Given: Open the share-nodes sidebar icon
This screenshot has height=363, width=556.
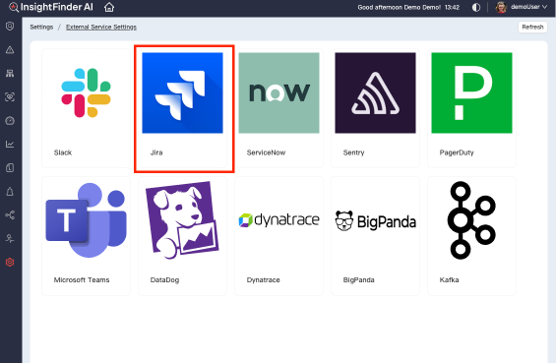Looking at the screenshot, I should coord(10,215).
